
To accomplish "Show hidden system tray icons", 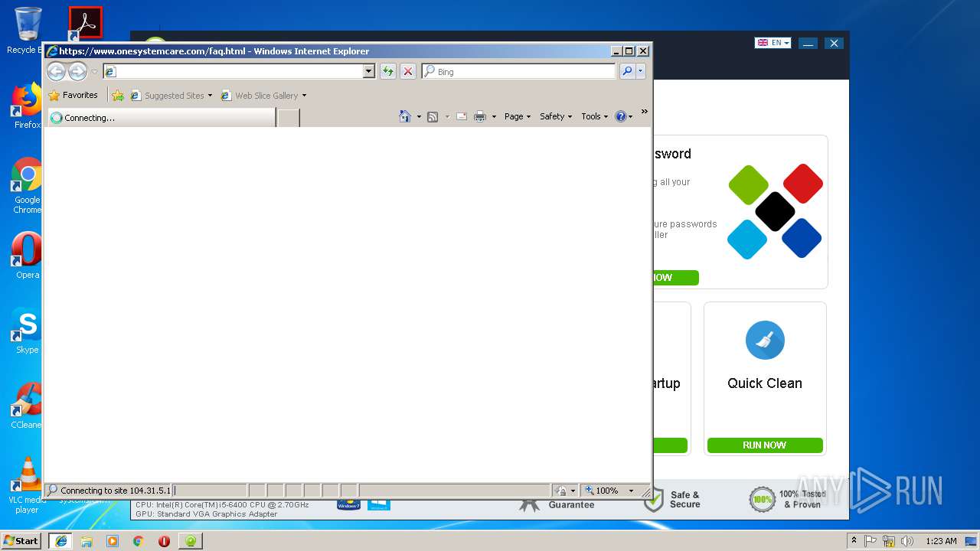I will 854,540.
